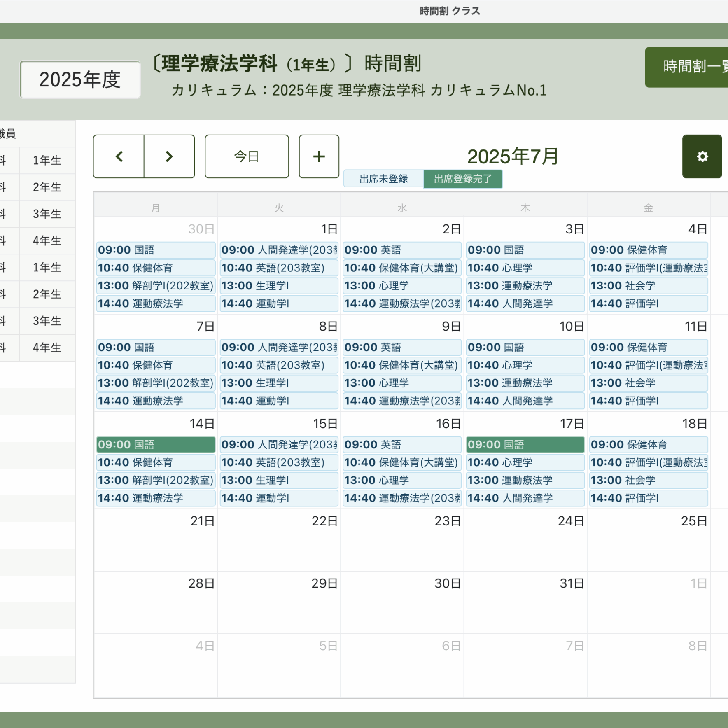Open 13:00 運動療法学 on the 10th
The image size is (728, 728).
(x=525, y=383)
